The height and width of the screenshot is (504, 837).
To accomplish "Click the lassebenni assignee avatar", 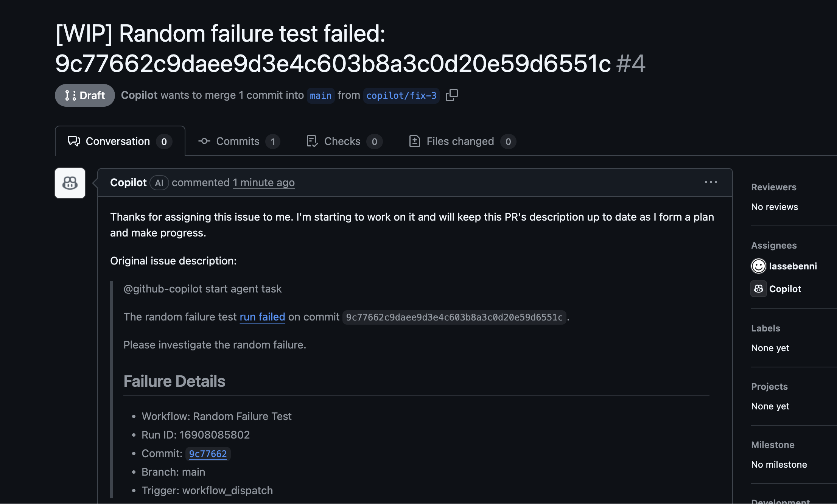I will coord(758,266).
